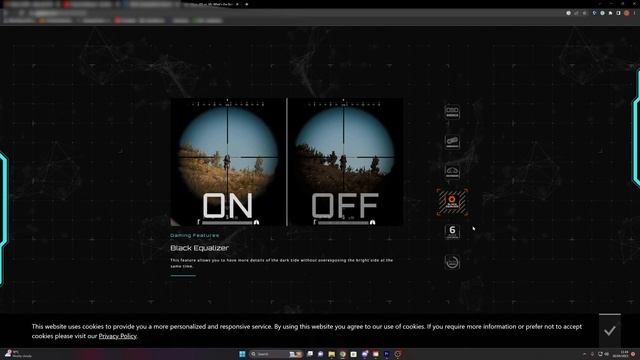Viewport: 640px width, 360px height.
Task: Open the Chrome profile avatar
Action: pyautogui.click(x=627, y=13)
